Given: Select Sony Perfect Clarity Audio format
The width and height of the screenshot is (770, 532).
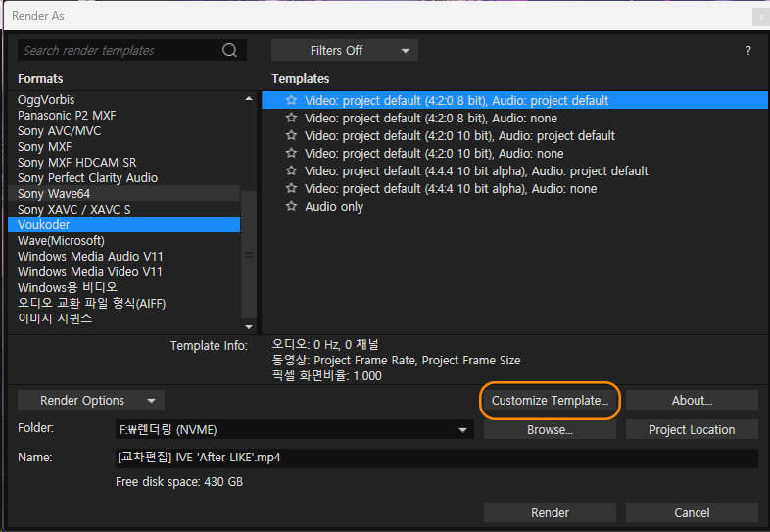Looking at the screenshot, I should pyautogui.click(x=123, y=178).
